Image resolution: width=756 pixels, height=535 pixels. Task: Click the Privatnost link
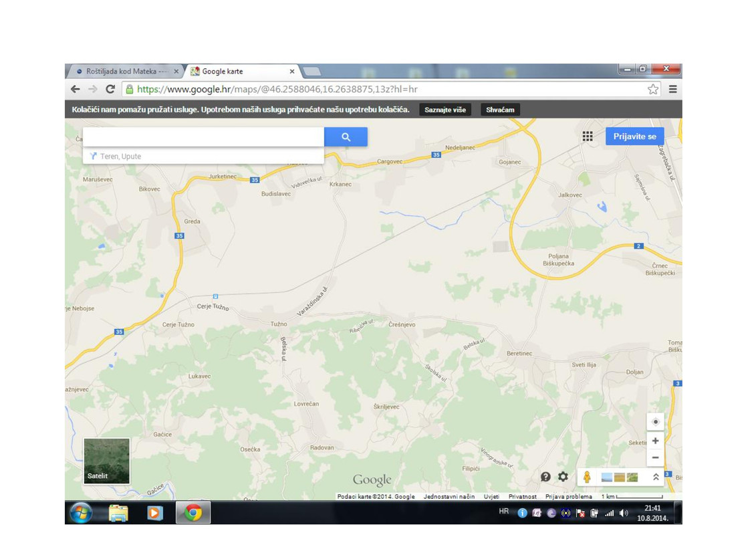522,496
